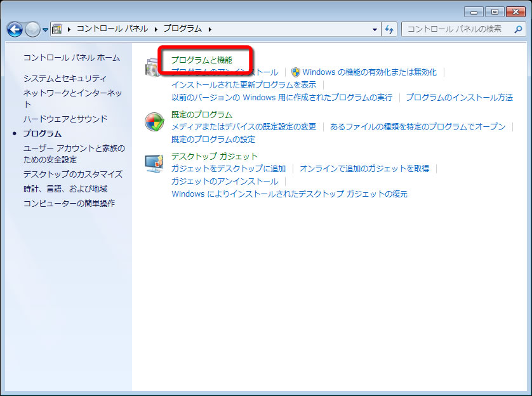The width and height of the screenshot is (532, 396).
Task: Open the recent pages dropdown arrow
Action: coord(46,30)
